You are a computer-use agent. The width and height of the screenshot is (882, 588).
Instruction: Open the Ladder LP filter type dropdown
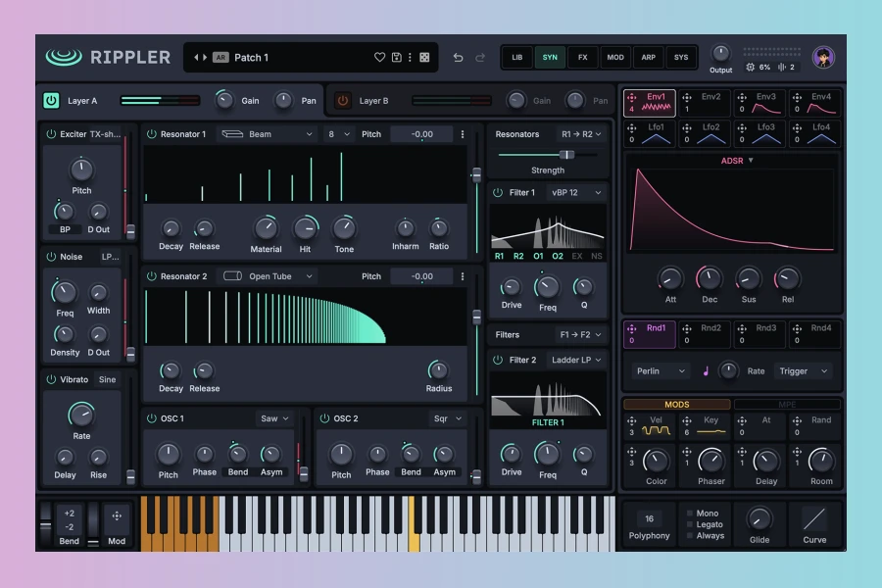[576, 360]
